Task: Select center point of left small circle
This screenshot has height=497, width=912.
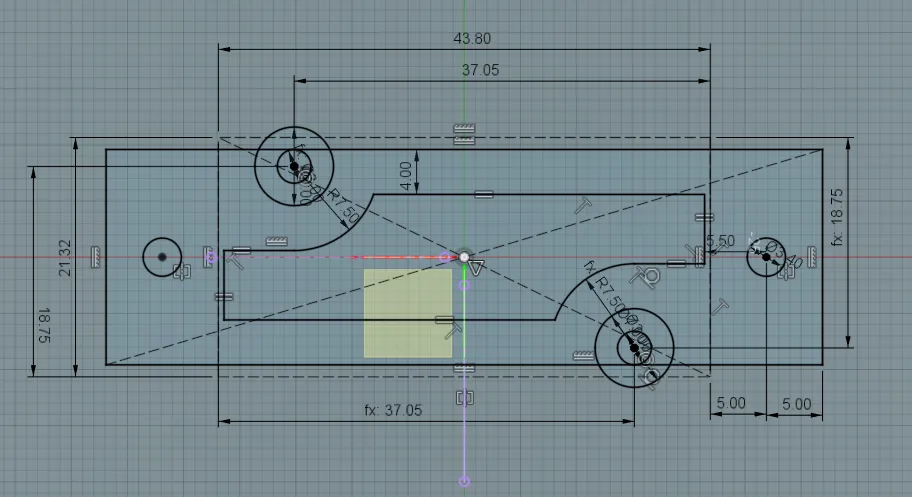Action: 162,257
